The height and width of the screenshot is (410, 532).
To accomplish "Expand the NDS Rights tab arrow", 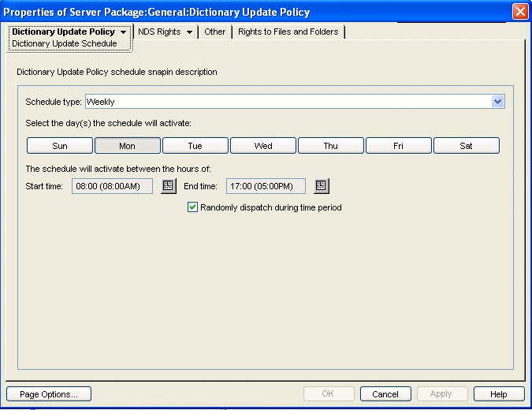I will coord(190,32).
